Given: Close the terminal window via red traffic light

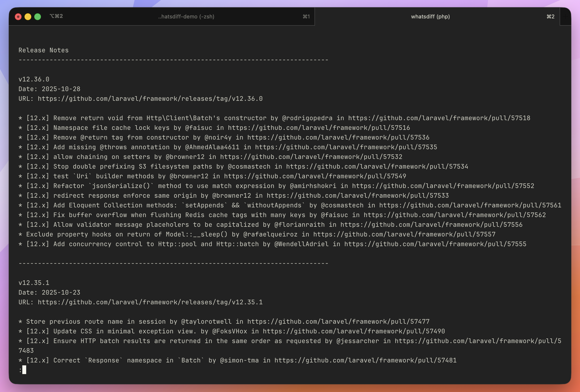Looking at the screenshot, I should (x=18, y=16).
